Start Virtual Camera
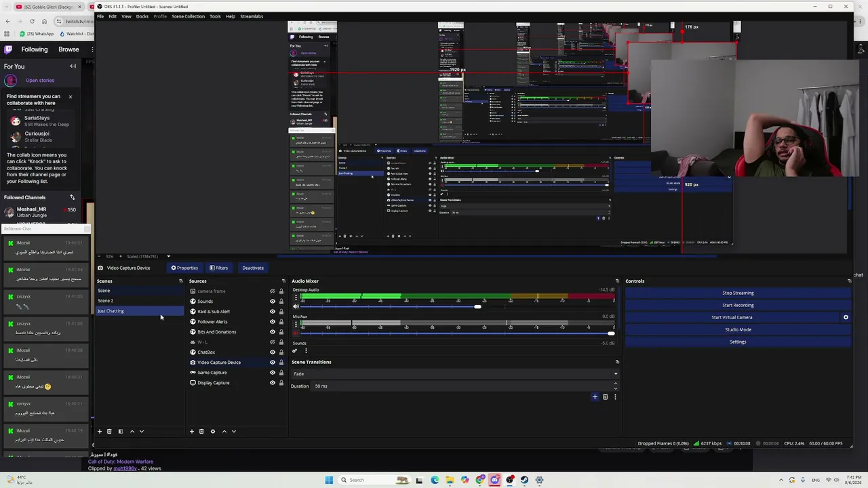The height and width of the screenshot is (488, 868). click(732, 317)
